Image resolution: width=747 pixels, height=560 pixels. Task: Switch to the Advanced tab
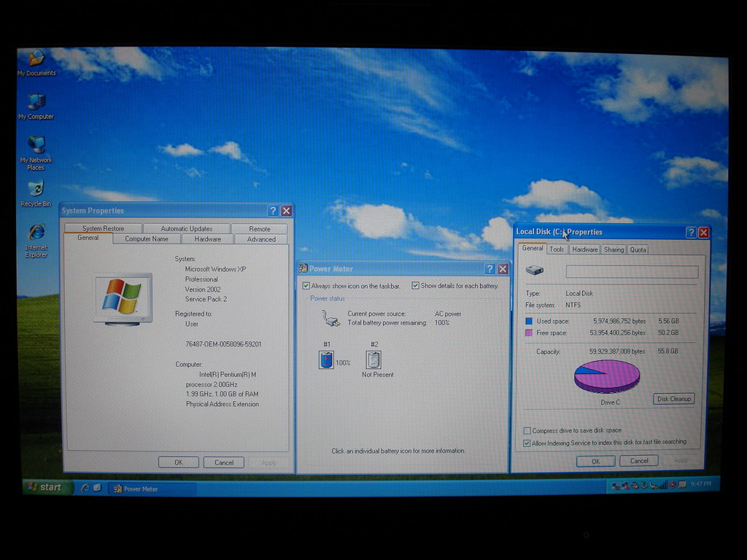pyautogui.click(x=262, y=239)
